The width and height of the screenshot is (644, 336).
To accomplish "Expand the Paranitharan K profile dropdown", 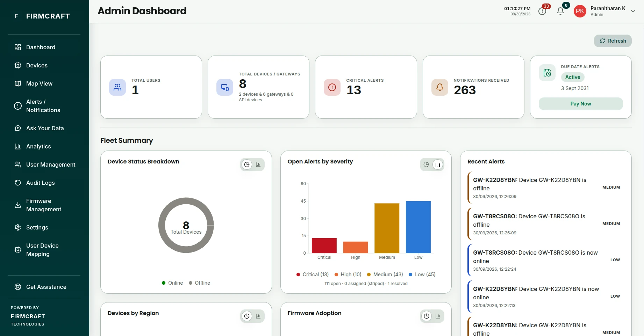I will tap(633, 11).
